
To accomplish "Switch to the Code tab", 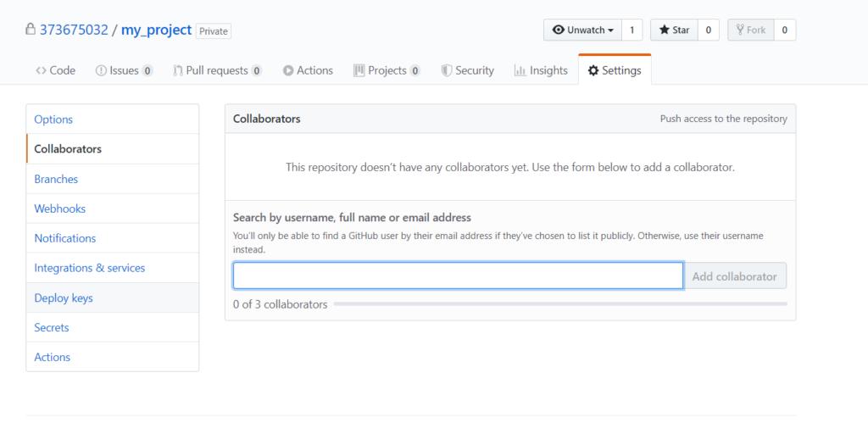I will pyautogui.click(x=55, y=70).
